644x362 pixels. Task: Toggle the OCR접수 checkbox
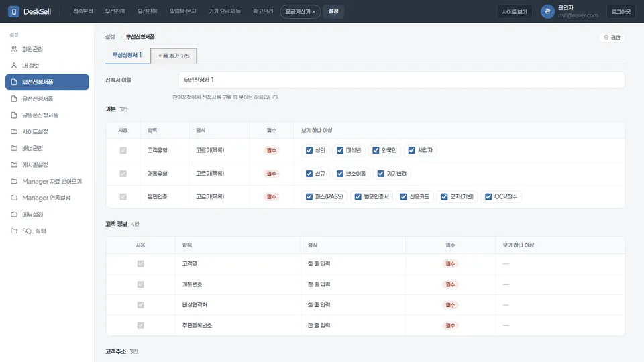pyautogui.click(x=488, y=197)
